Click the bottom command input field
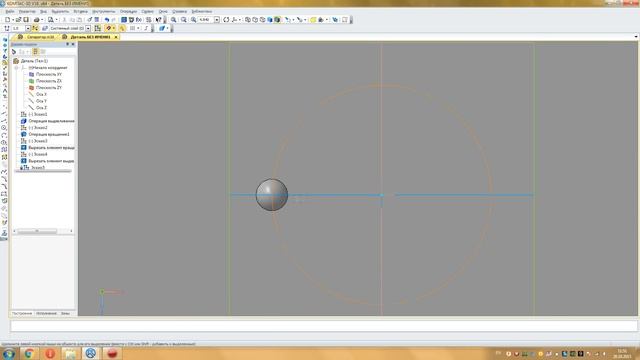640x360 pixels. [324, 326]
